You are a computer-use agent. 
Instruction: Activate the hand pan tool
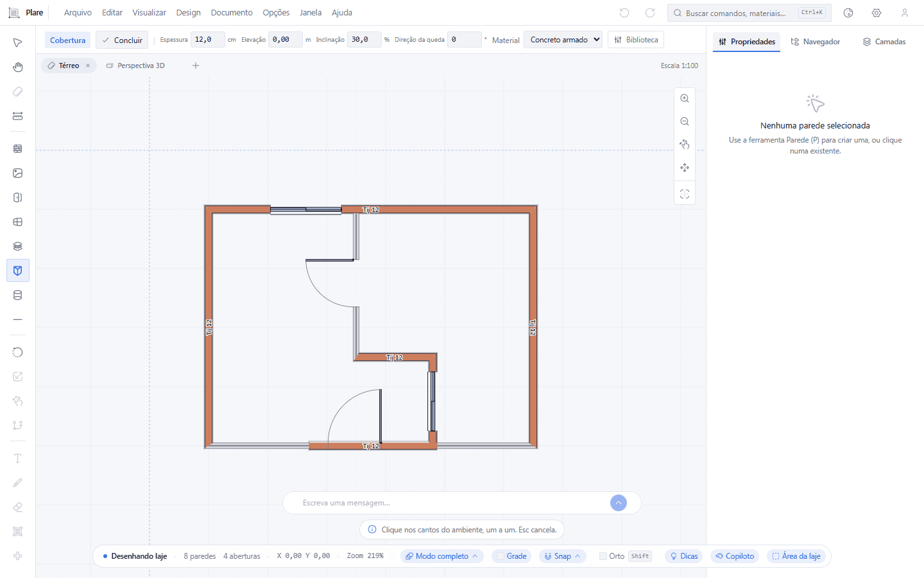click(18, 67)
